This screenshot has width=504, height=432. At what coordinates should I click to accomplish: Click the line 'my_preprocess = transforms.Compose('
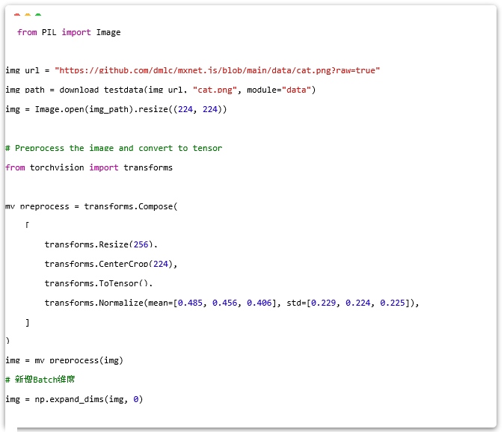(x=92, y=206)
